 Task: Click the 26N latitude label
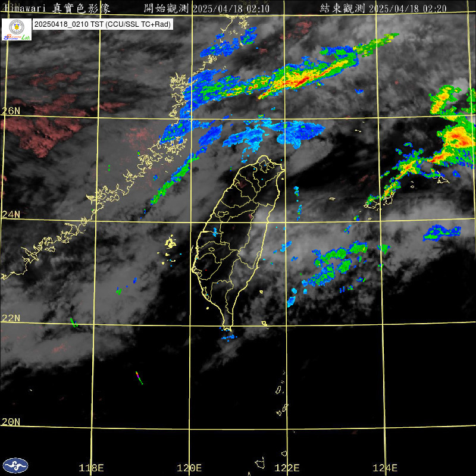(x=11, y=111)
